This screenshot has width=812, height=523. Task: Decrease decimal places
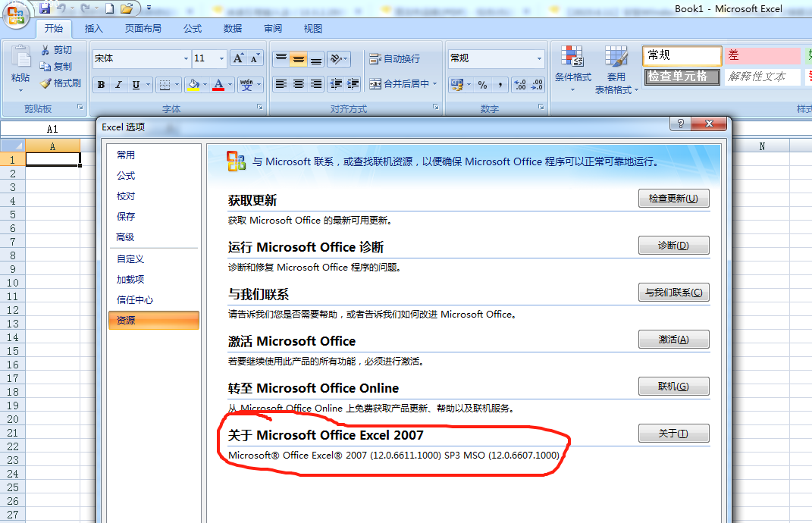537,84
